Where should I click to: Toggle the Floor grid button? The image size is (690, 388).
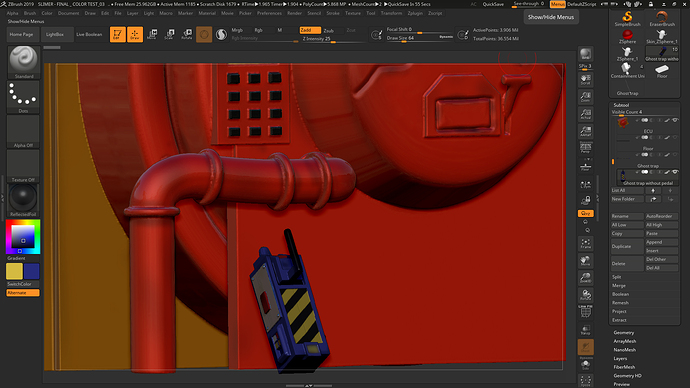(585, 167)
